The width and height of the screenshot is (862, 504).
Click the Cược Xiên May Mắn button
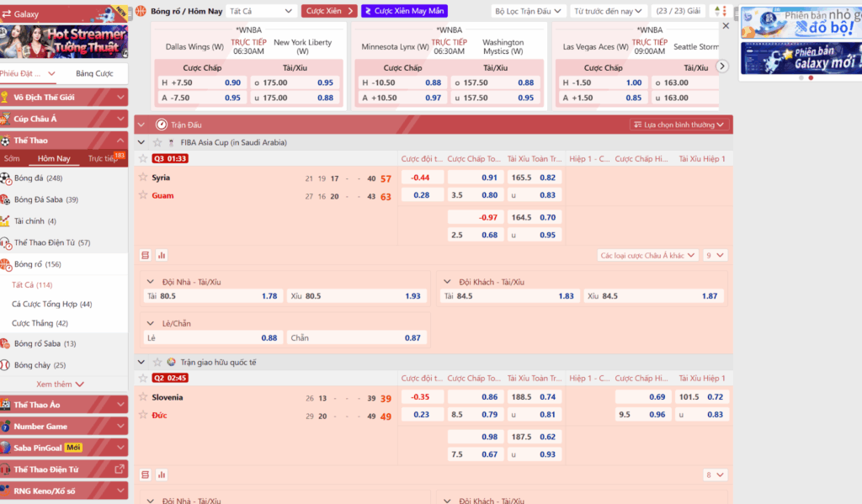(x=404, y=11)
